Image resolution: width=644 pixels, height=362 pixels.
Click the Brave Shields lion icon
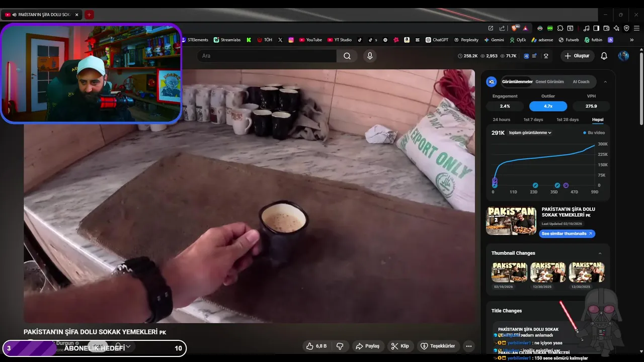click(x=515, y=28)
